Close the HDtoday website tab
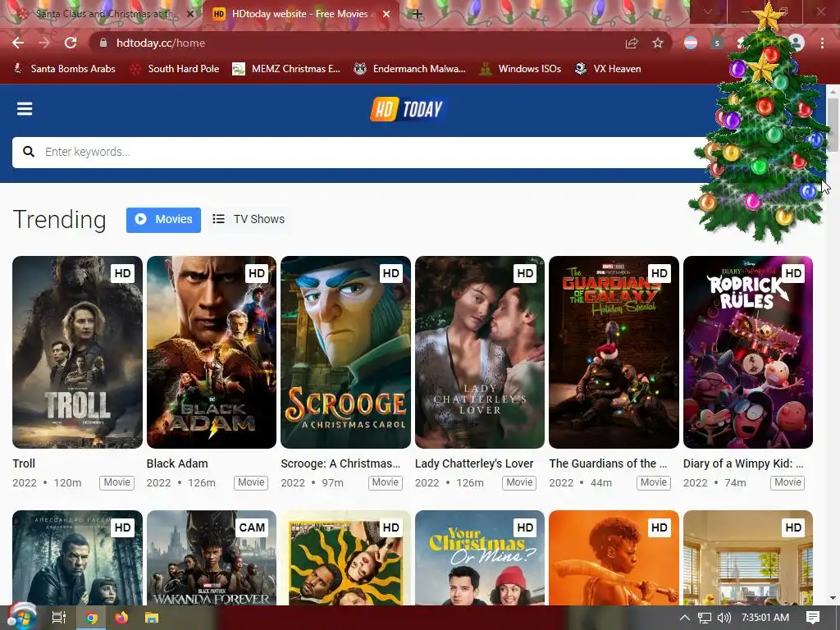This screenshot has height=630, width=840. point(386,14)
